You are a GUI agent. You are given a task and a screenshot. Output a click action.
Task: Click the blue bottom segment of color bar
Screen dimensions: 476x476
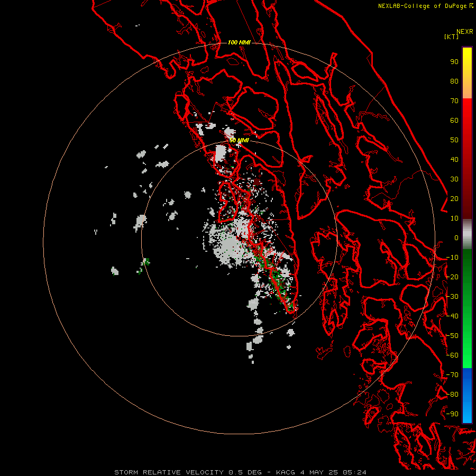pyautogui.click(x=467, y=395)
